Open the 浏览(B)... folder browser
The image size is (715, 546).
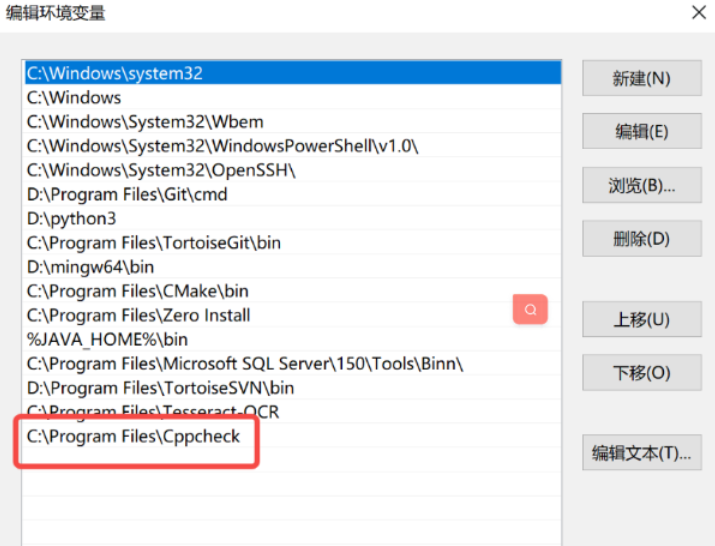tap(642, 185)
